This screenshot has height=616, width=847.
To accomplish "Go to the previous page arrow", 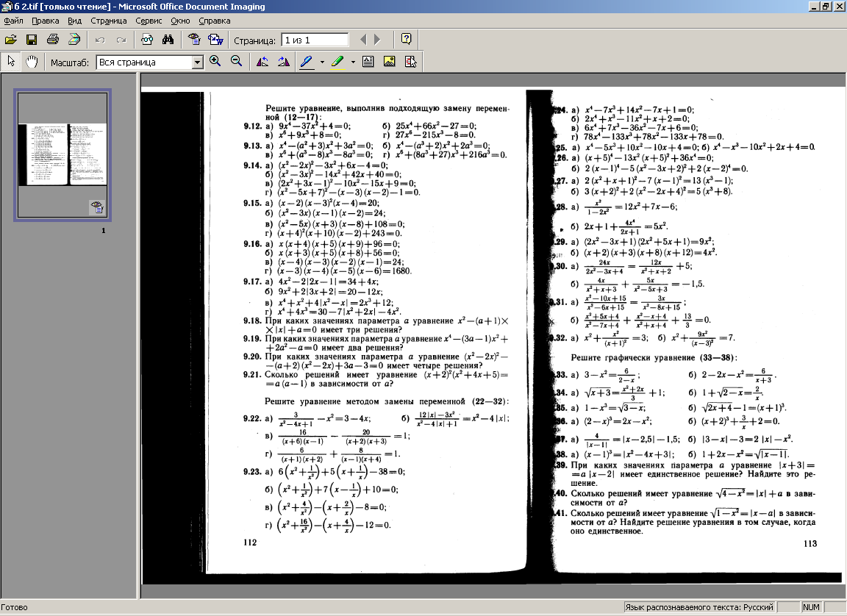I will click(x=363, y=40).
